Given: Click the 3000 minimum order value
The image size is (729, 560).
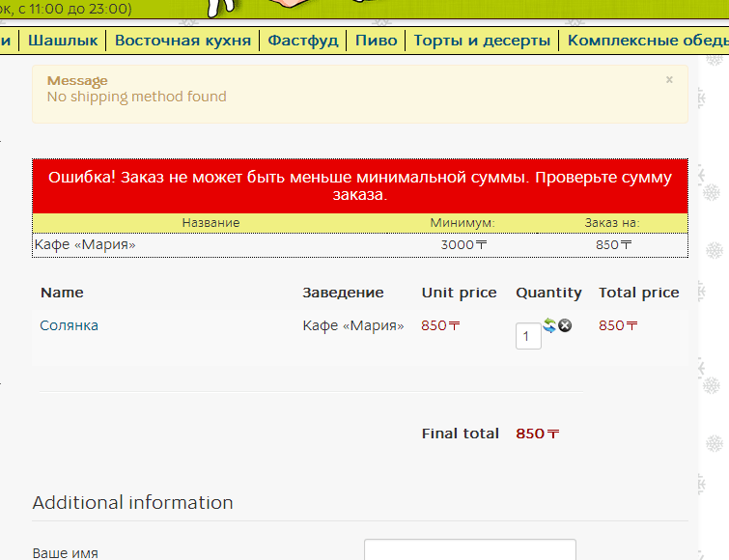Looking at the screenshot, I should 463,244.
